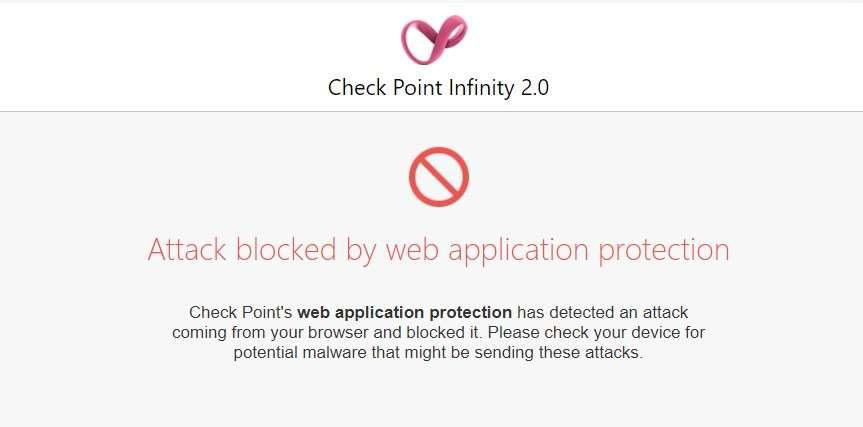This screenshot has width=863, height=427.
Task: Click the pink Check Point infinity logo
Action: [x=434, y=39]
